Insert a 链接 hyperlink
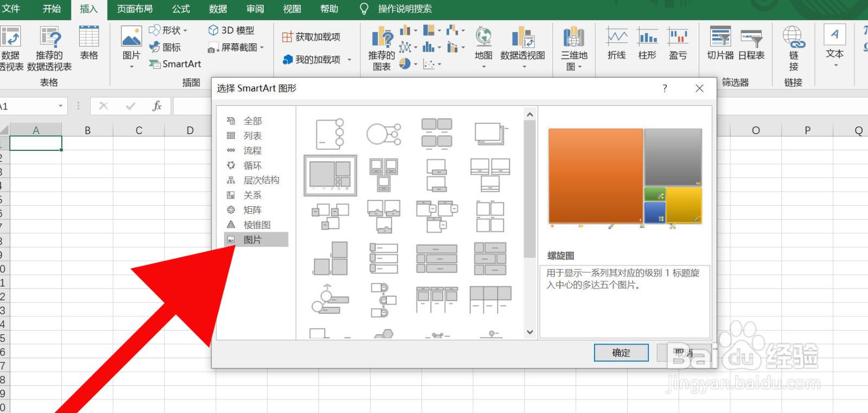The width and height of the screenshot is (868, 413). 794,48
